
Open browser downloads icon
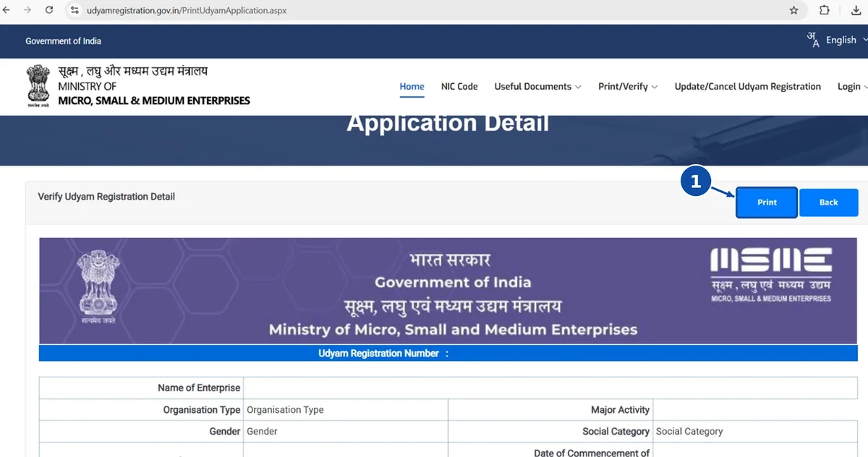tap(856, 10)
